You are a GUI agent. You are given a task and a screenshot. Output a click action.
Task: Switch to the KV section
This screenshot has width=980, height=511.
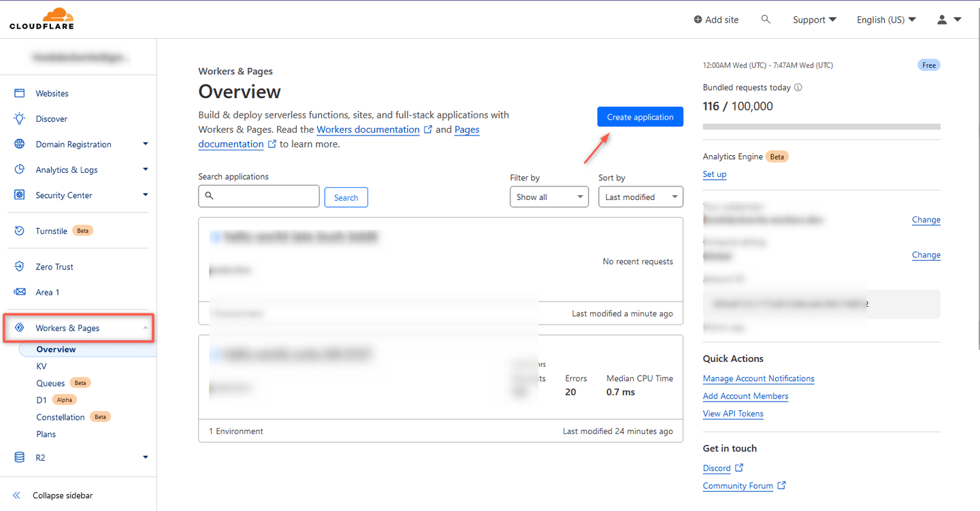[x=42, y=366]
